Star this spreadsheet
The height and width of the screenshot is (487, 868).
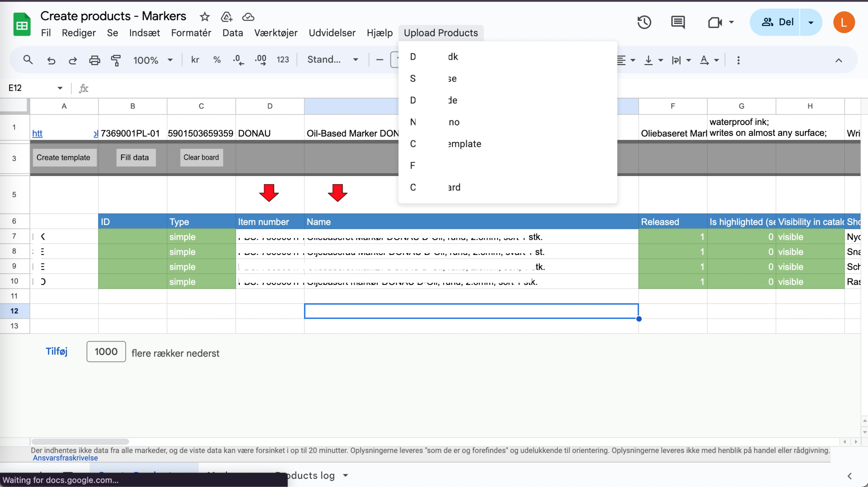tap(204, 17)
